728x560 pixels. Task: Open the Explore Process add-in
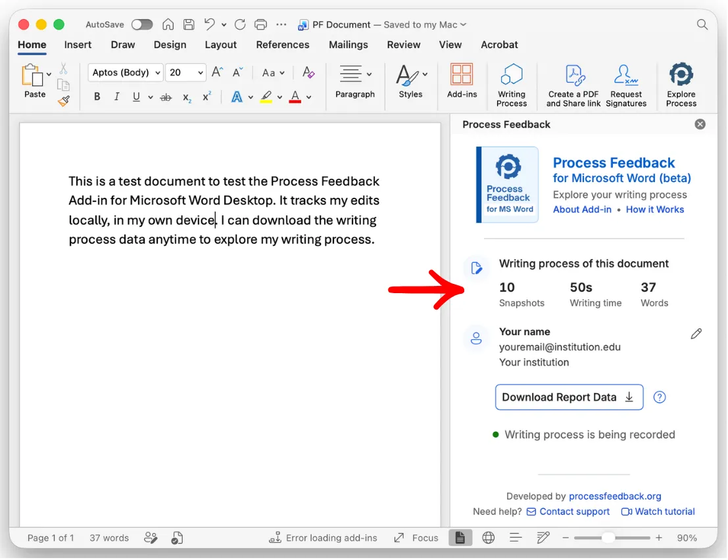click(681, 85)
